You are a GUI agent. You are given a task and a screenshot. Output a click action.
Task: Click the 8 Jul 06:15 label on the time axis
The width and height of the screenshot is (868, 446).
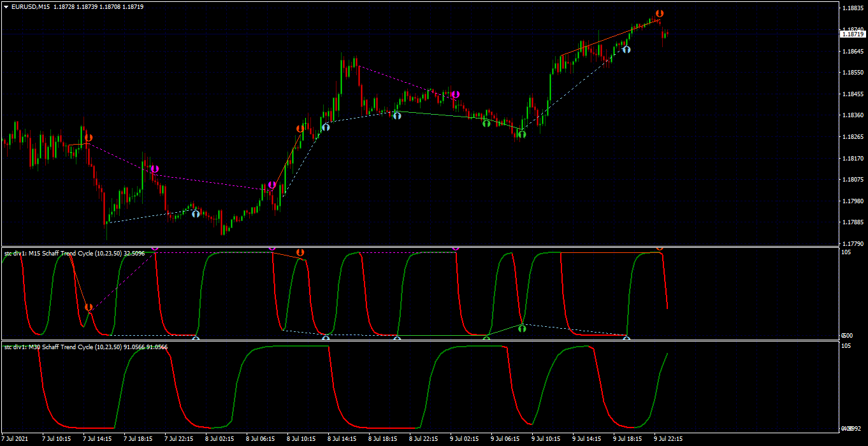click(260, 439)
